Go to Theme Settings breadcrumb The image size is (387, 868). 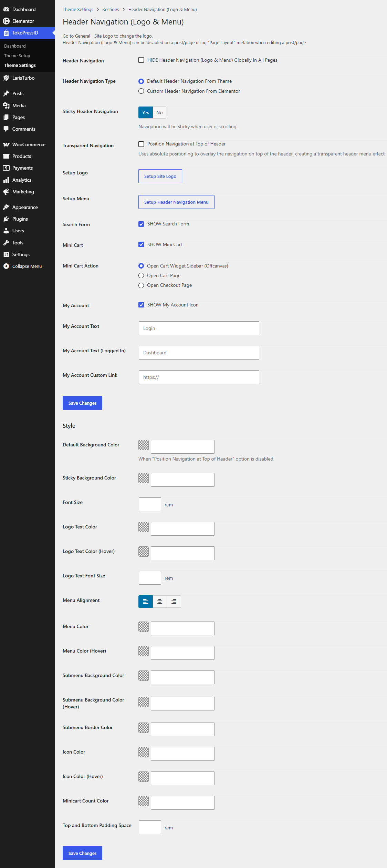78,9
